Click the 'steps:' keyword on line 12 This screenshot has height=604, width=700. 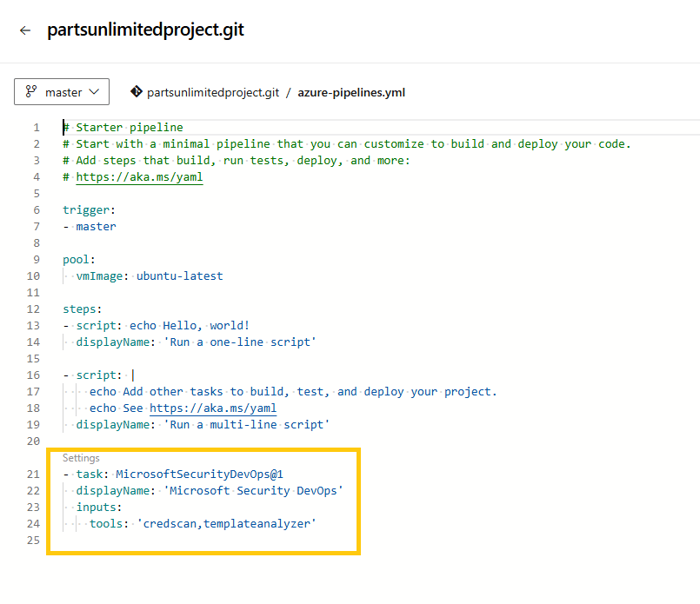[x=83, y=309]
